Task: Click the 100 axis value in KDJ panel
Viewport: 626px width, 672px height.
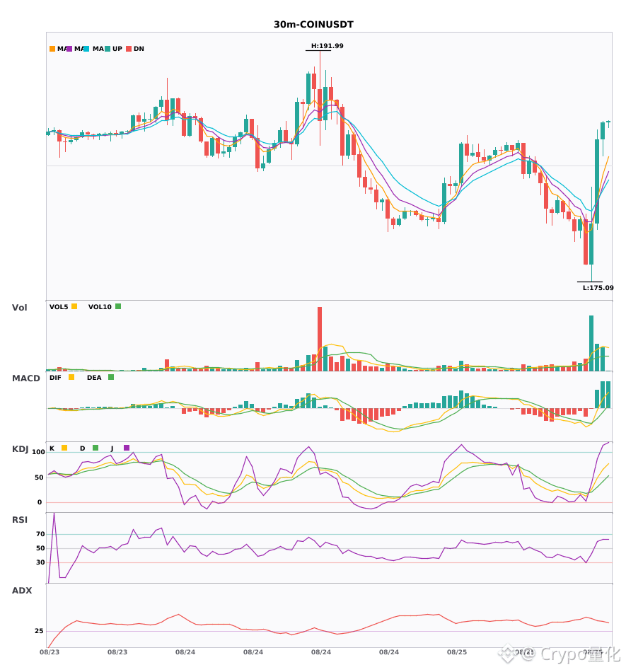Action: click(x=39, y=452)
